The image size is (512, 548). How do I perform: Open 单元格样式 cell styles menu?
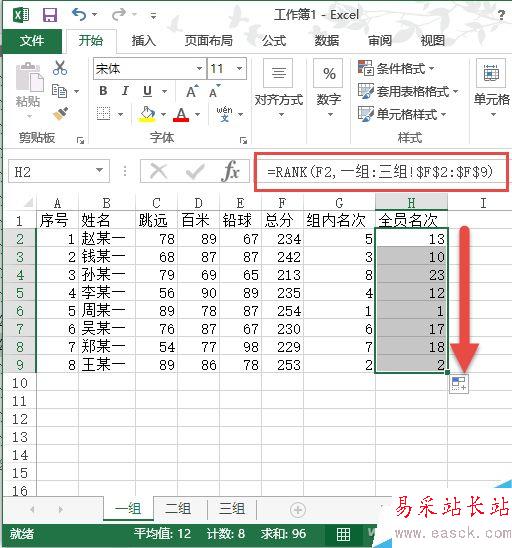(x=402, y=114)
